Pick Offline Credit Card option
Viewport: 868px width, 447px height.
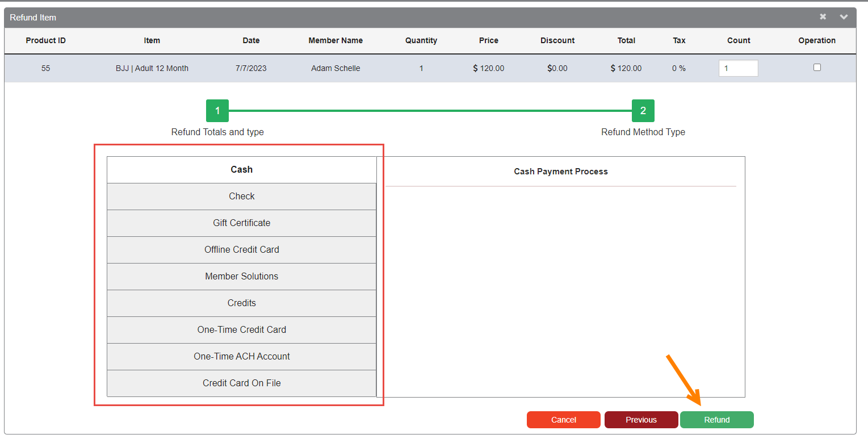coord(241,250)
